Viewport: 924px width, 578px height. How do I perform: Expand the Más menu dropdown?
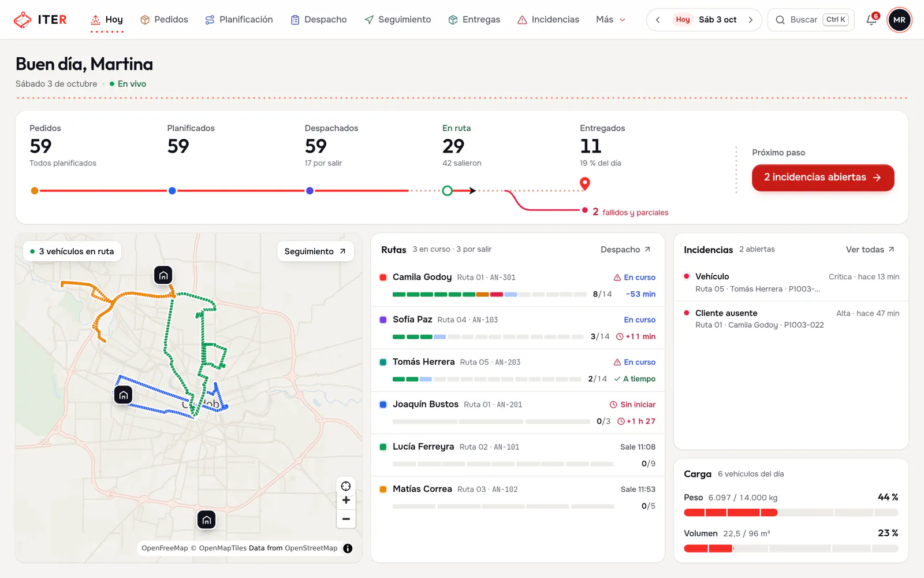click(610, 20)
